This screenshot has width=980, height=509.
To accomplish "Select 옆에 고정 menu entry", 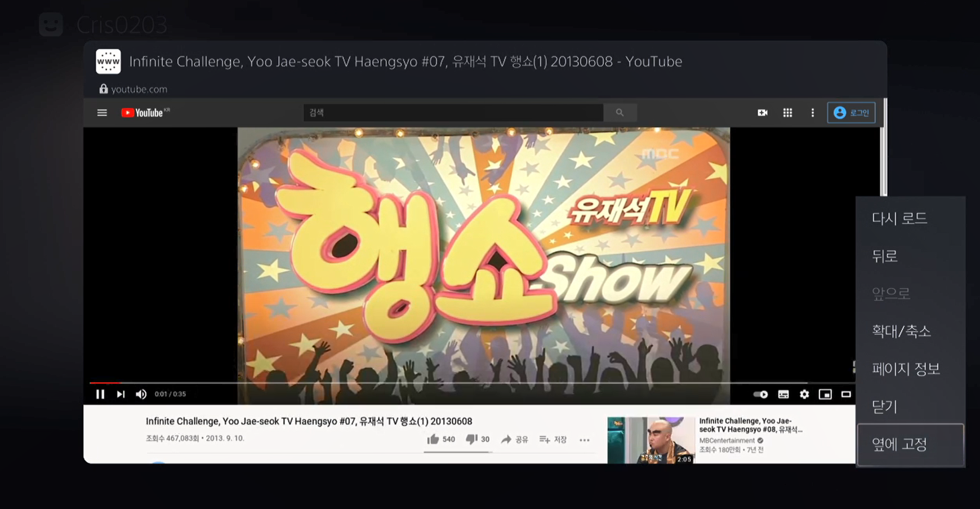I will click(910, 444).
